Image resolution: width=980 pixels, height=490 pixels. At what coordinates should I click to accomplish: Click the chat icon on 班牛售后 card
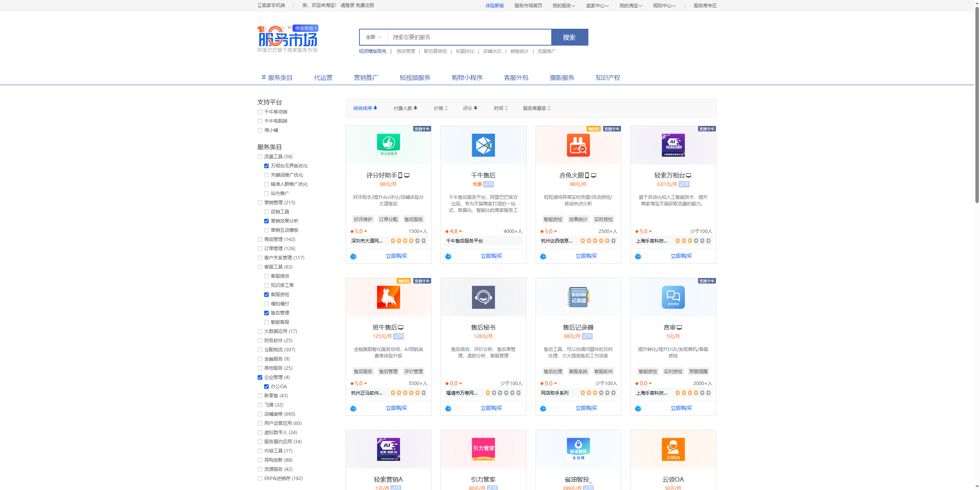tap(353, 408)
